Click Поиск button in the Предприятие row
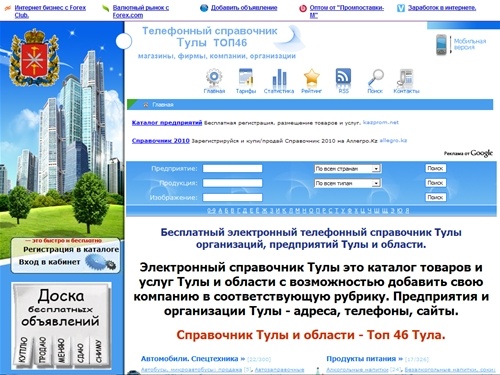 436,168
